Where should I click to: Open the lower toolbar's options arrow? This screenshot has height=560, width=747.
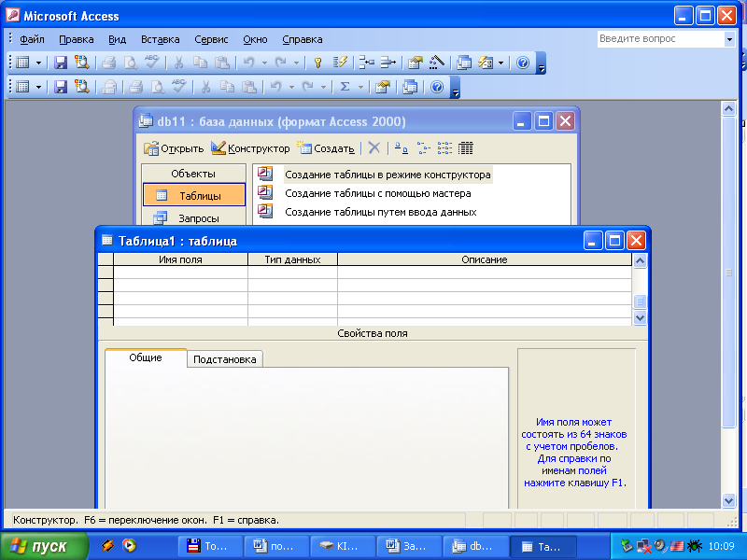(455, 88)
